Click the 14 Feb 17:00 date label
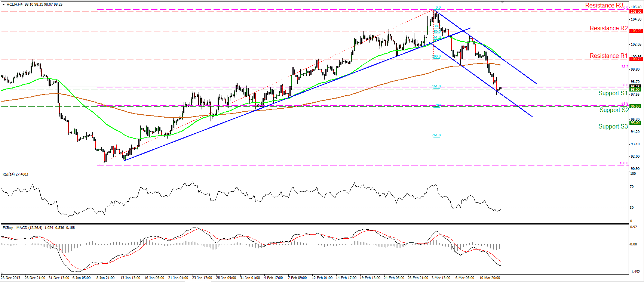The image size is (644, 282). [346, 278]
